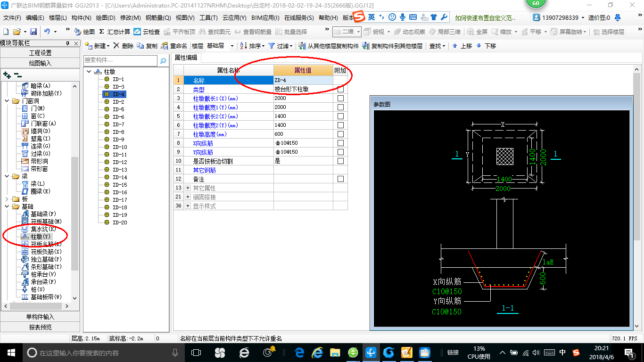The height and width of the screenshot is (362, 644).
Task: Switch to the 属性编辑 tab
Action: [186, 58]
